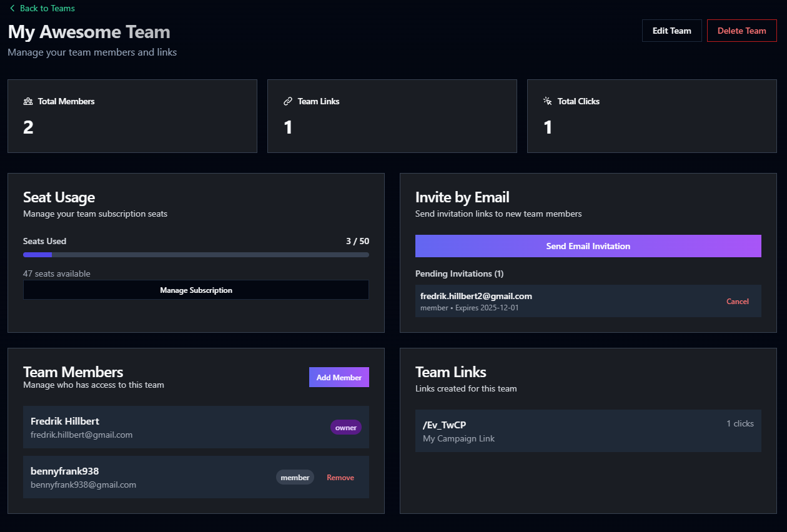The width and height of the screenshot is (787, 532).
Task: Select the owner badge on Fredrik Hillbert
Action: point(345,427)
